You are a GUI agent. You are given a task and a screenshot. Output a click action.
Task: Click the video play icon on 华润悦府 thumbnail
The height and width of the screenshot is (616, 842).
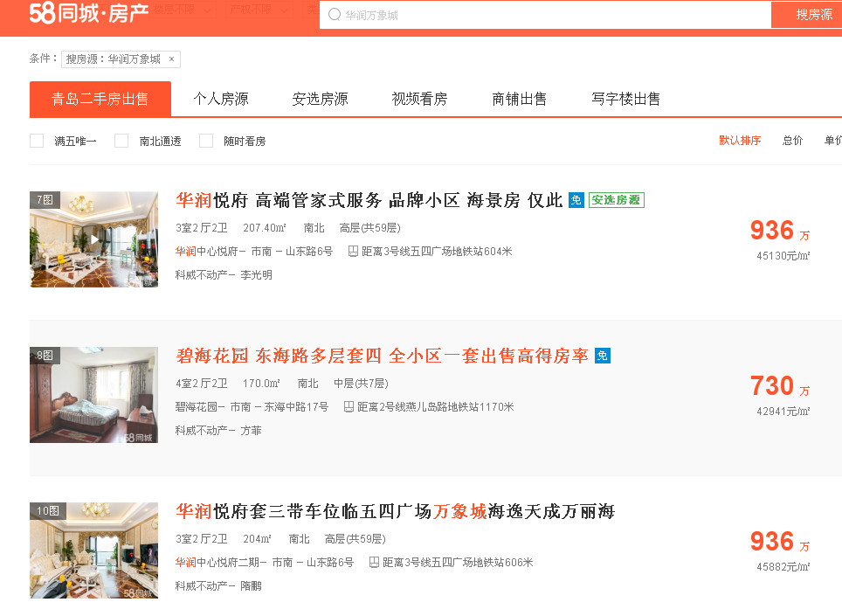coord(94,239)
